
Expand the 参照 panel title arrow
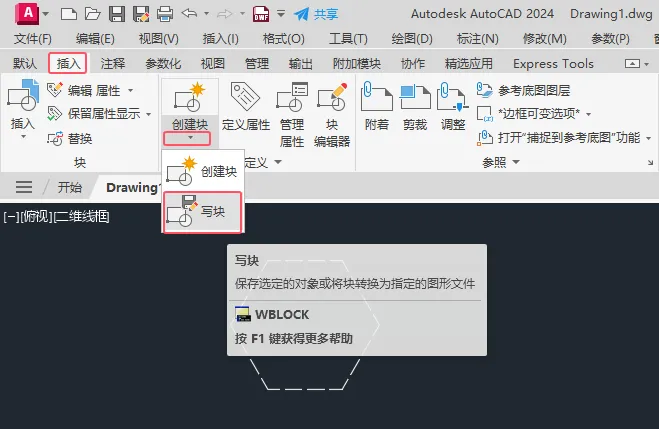[516, 162]
